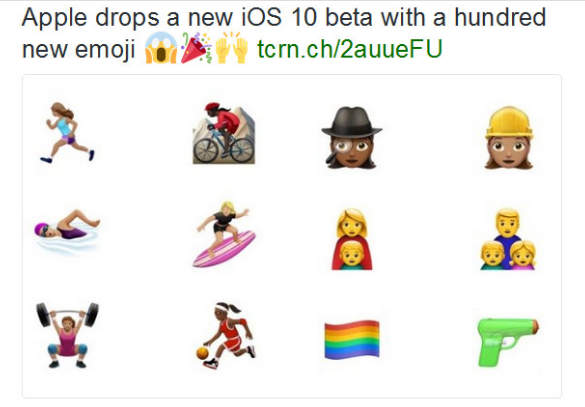Click the running woman emoji
This screenshot has height=407, width=585.
(x=68, y=133)
